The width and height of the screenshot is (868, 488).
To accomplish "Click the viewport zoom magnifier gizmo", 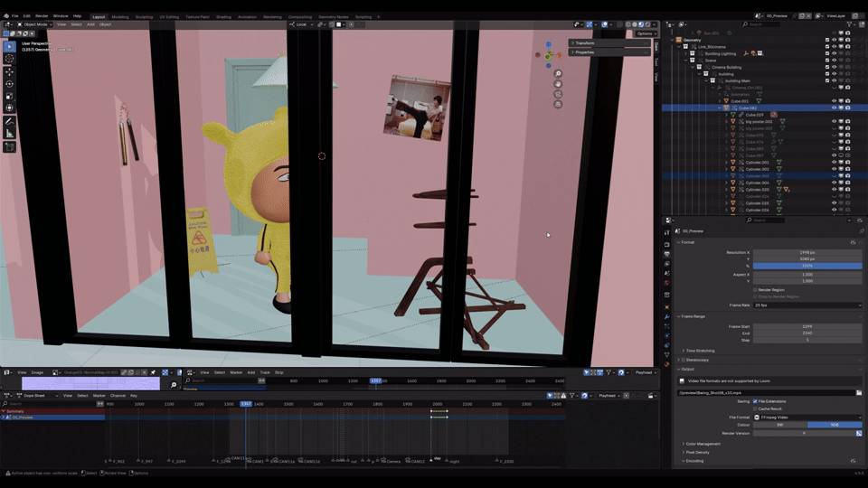I will pos(558,73).
